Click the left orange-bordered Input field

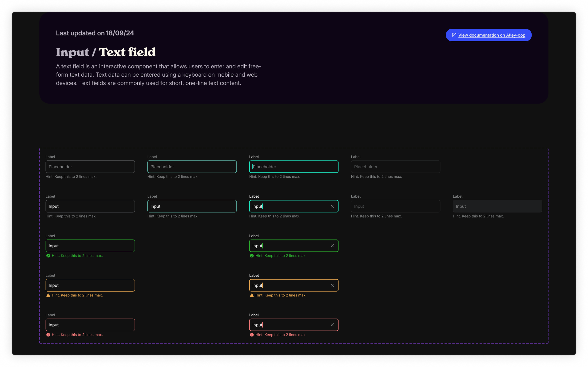coord(90,285)
